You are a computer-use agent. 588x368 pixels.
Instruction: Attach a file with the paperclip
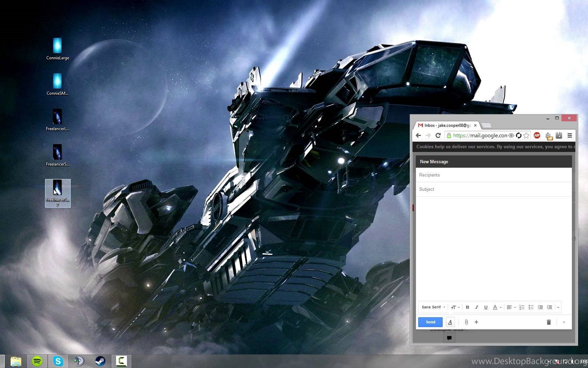click(x=466, y=322)
